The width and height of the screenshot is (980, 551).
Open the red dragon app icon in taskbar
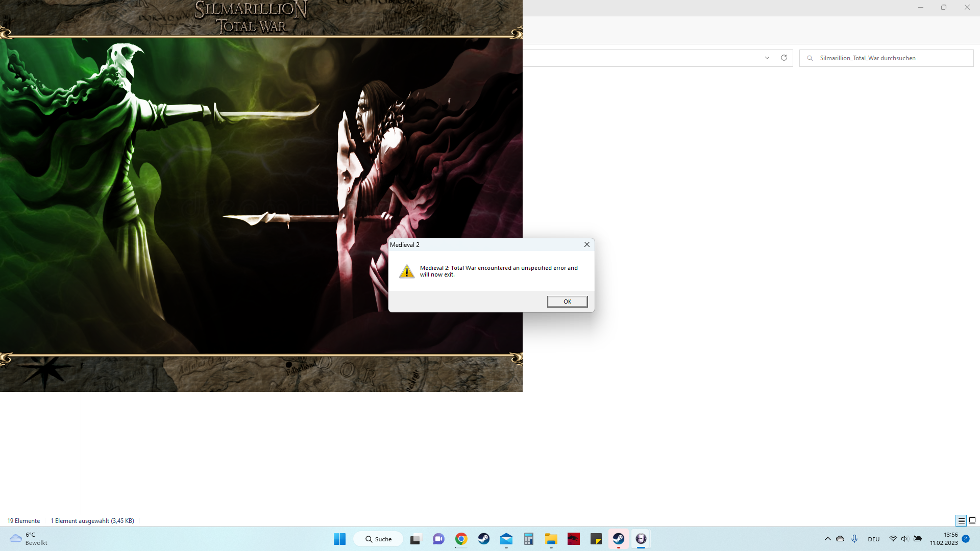point(573,539)
